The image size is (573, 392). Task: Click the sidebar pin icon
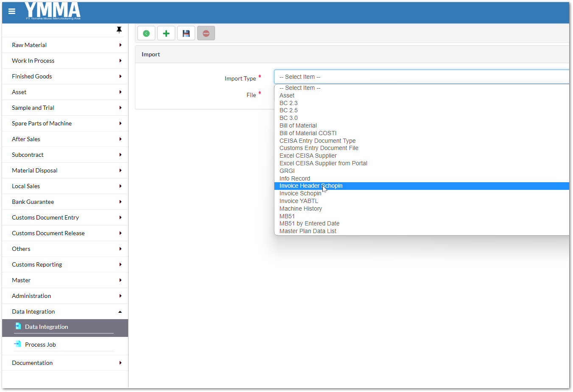tap(119, 30)
